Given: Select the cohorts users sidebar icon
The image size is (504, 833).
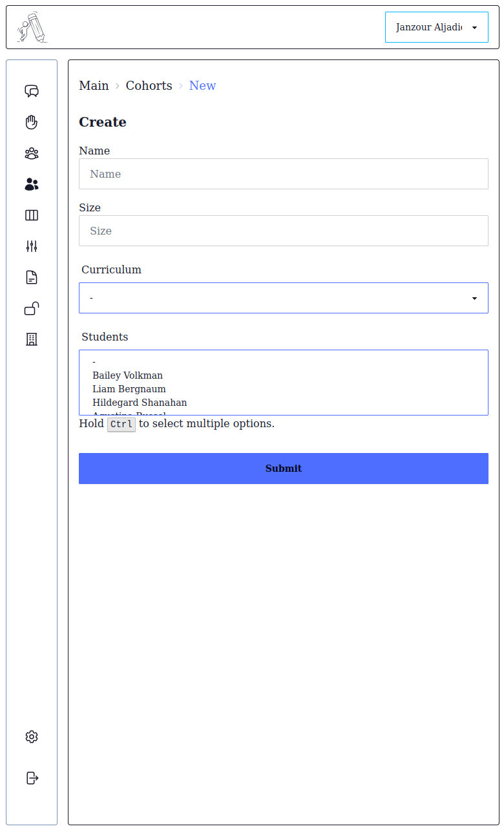Looking at the screenshot, I should click(x=32, y=184).
